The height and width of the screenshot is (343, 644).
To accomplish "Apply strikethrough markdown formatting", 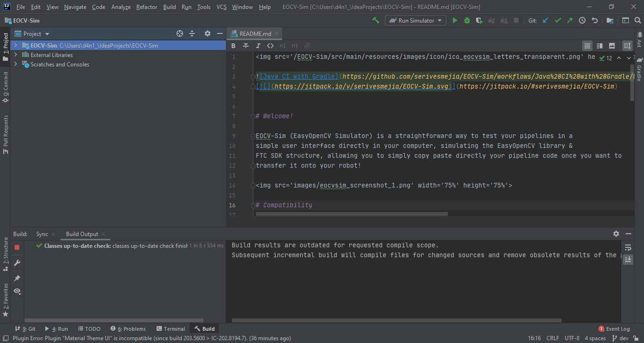I will click(246, 46).
